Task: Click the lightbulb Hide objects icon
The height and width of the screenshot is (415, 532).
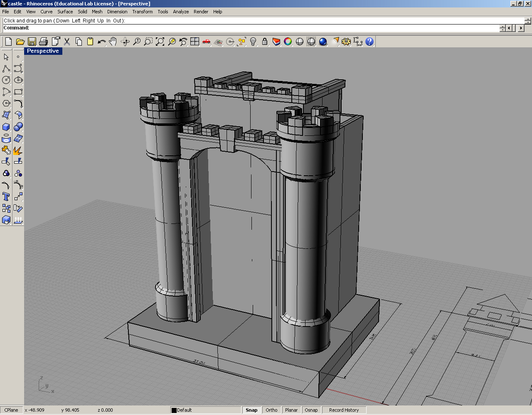Action: [253, 42]
